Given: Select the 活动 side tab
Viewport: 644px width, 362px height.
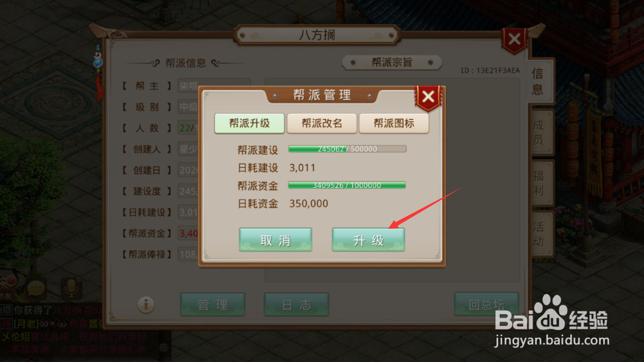Looking at the screenshot, I should 539,234.
